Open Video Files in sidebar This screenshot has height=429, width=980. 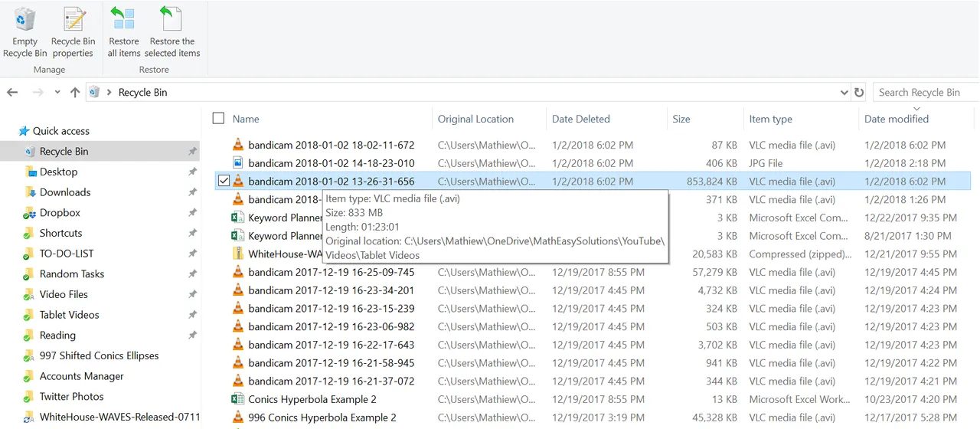click(x=64, y=294)
